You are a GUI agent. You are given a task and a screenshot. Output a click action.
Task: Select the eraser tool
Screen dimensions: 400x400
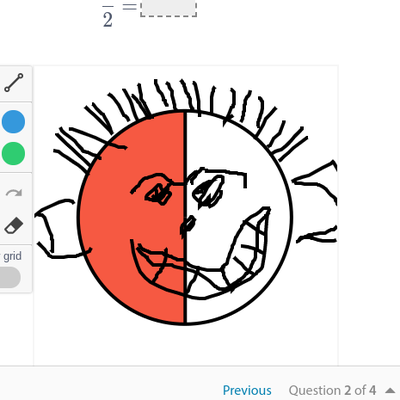coord(14,226)
